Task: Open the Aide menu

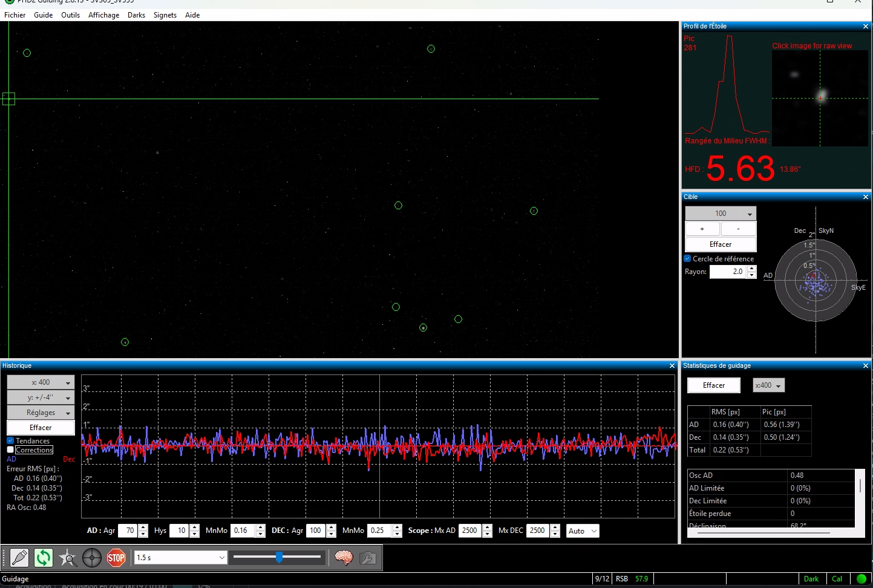Action: click(x=192, y=15)
